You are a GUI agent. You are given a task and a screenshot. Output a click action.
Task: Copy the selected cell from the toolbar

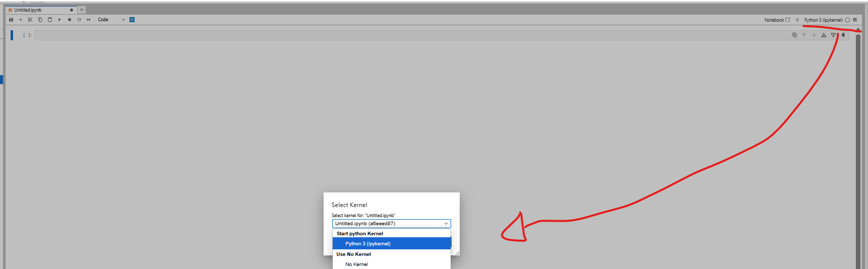point(40,20)
